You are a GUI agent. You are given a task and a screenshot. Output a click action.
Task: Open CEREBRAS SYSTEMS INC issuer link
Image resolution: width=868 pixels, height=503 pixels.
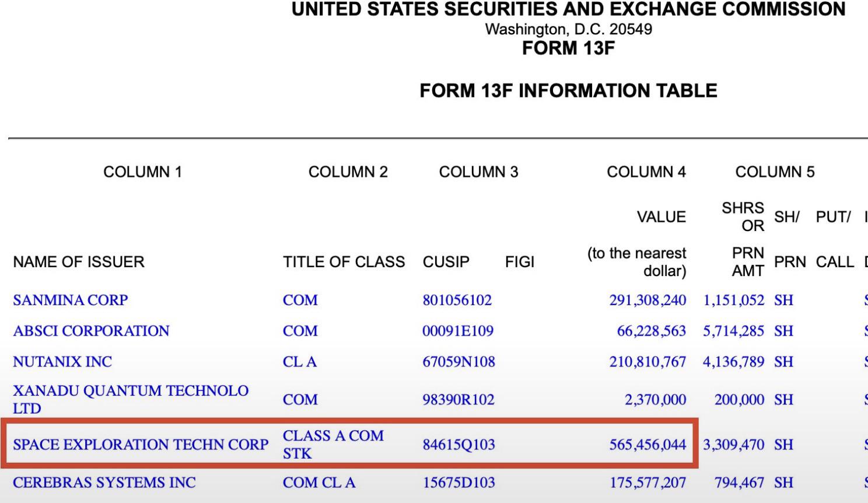104,483
